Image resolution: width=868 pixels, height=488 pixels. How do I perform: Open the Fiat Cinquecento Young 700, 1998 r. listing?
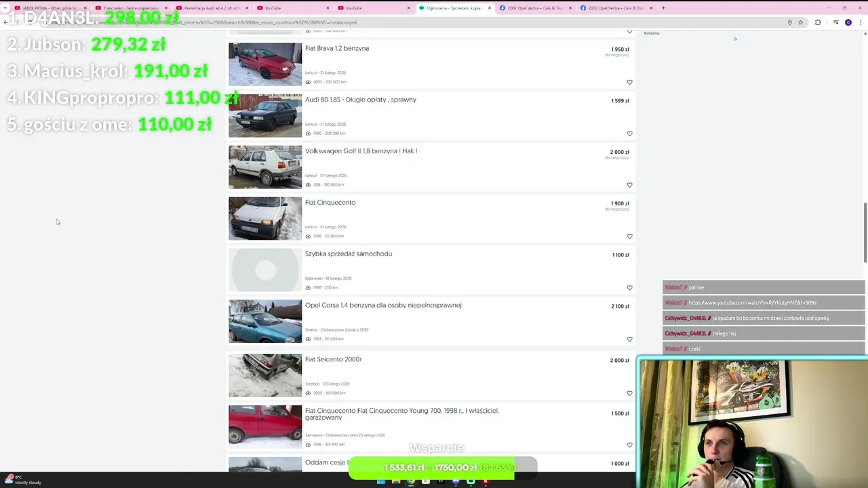pos(402,414)
